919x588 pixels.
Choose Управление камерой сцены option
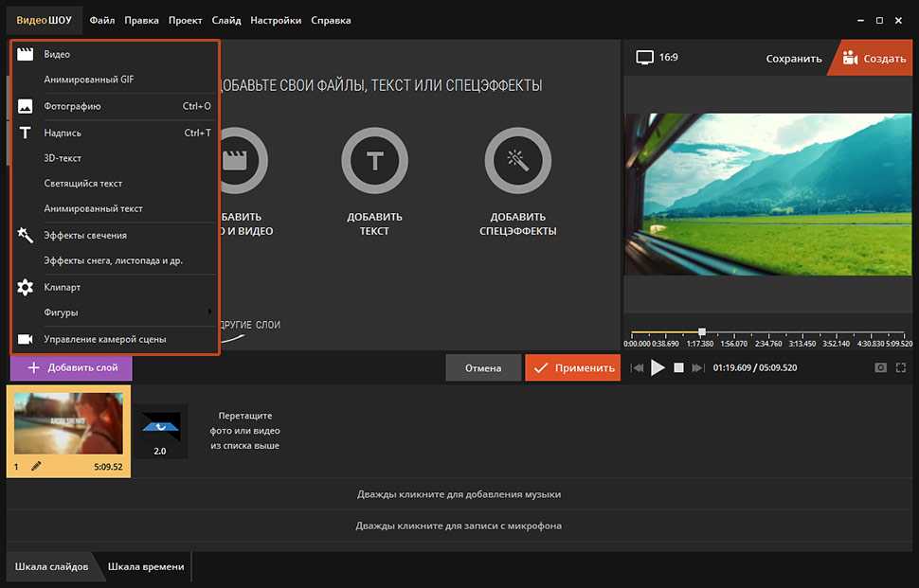[x=104, y=339]
